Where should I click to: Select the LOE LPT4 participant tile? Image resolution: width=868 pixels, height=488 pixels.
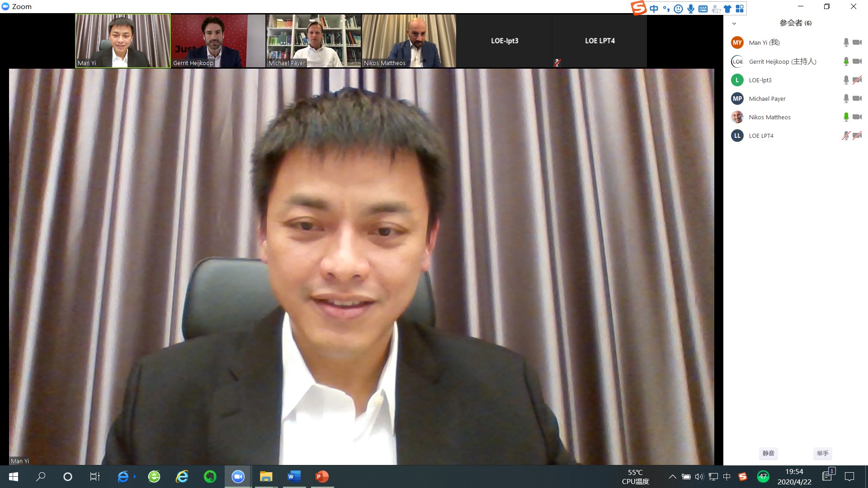click(600, 41)
